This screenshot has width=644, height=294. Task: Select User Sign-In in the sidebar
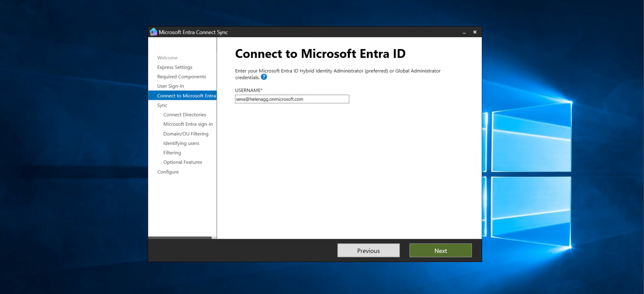(171, 86)
